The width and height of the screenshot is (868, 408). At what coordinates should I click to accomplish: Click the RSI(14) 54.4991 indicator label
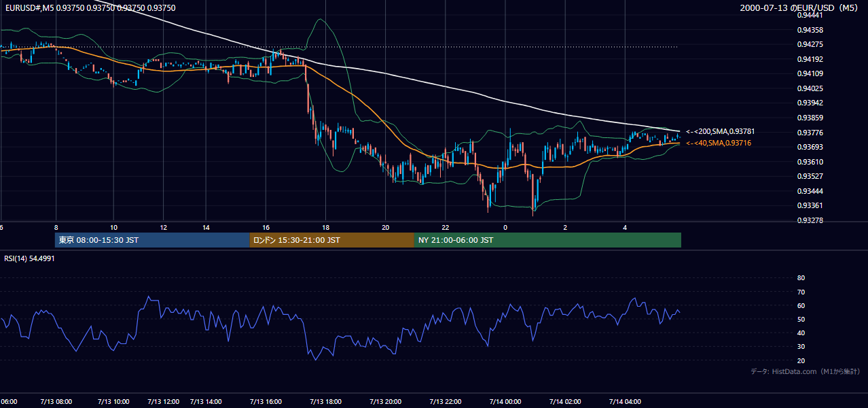click(30, 258)
